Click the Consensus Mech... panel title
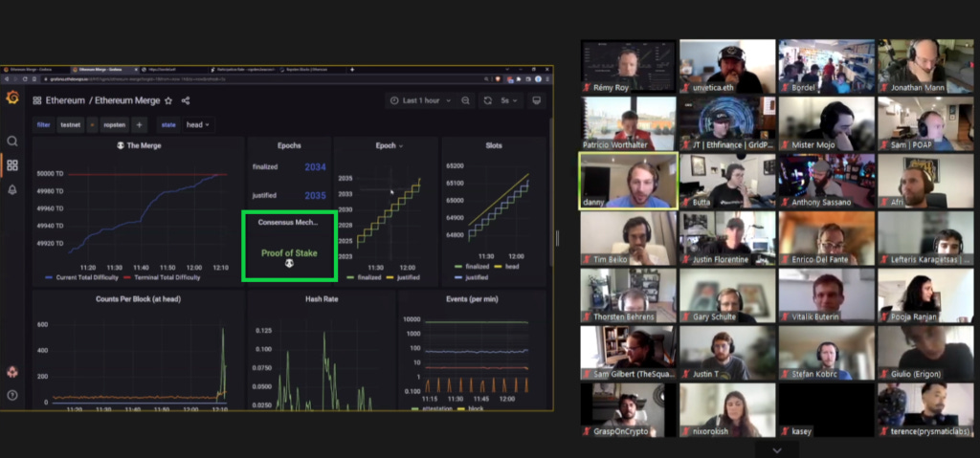The image size is (980, 458). pyautogui.click(x=288, y=222)
